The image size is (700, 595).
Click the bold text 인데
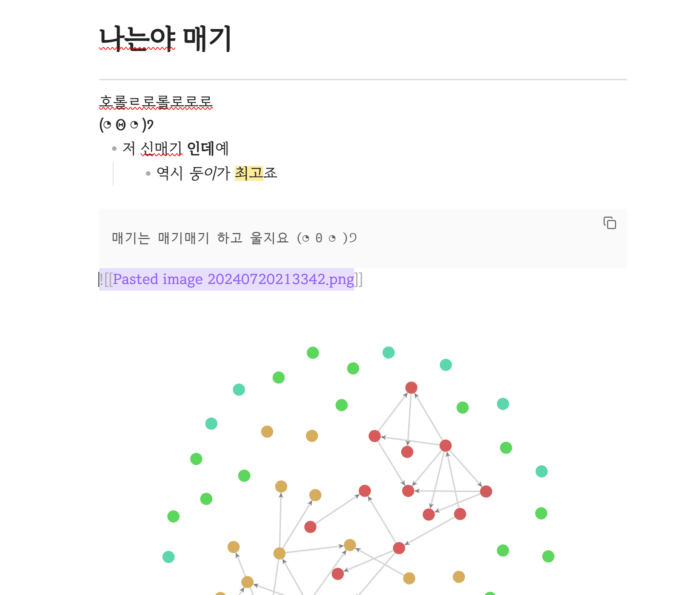click(x=201, y=148)
